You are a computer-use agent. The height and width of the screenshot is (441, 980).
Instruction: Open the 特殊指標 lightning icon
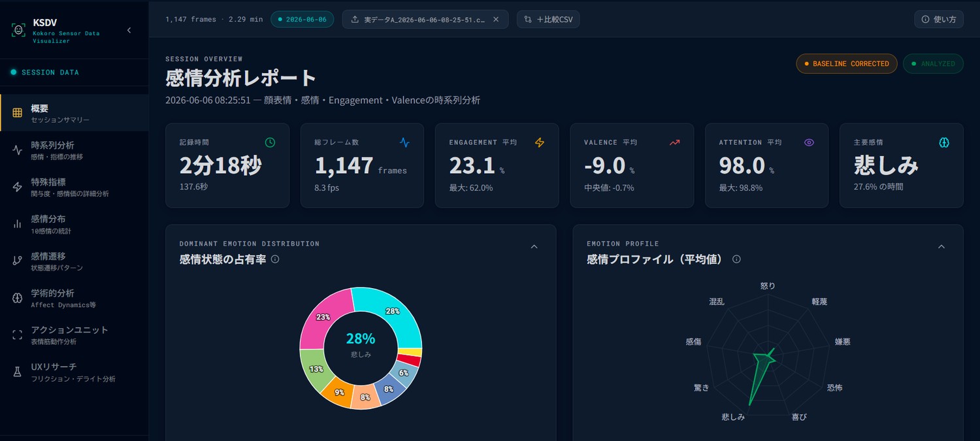click(18, 187)
